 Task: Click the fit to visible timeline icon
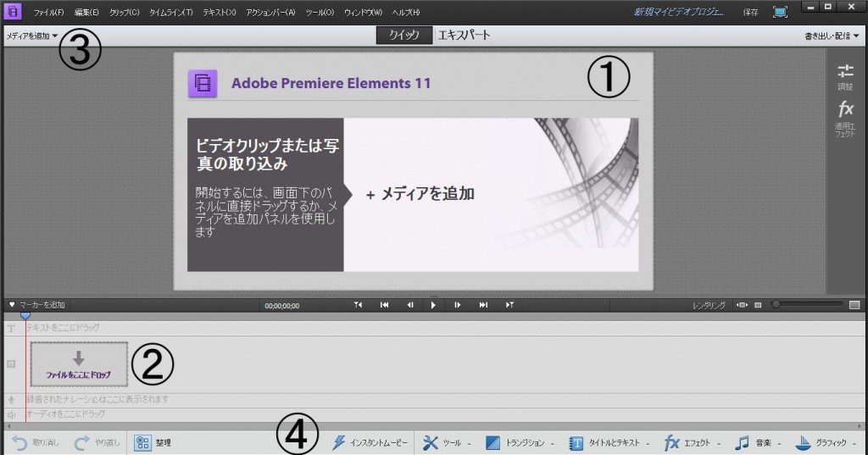pyautogui.click(x=742, y=305)
